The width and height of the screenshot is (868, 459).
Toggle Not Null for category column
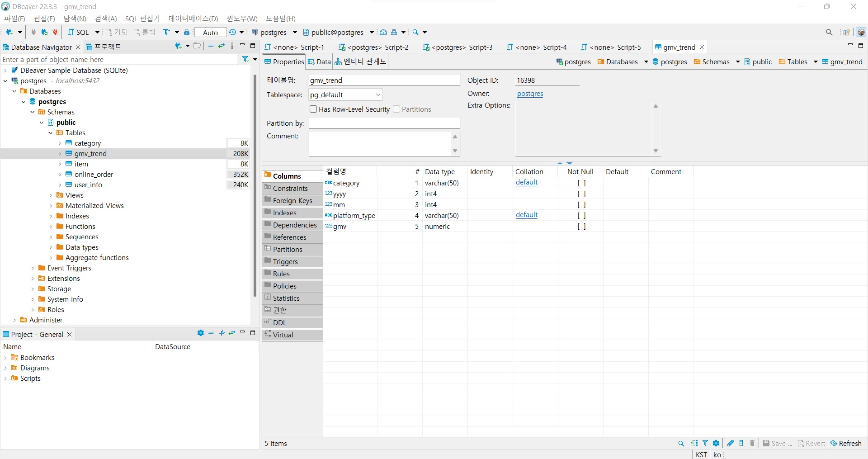[x=581, y=183]
